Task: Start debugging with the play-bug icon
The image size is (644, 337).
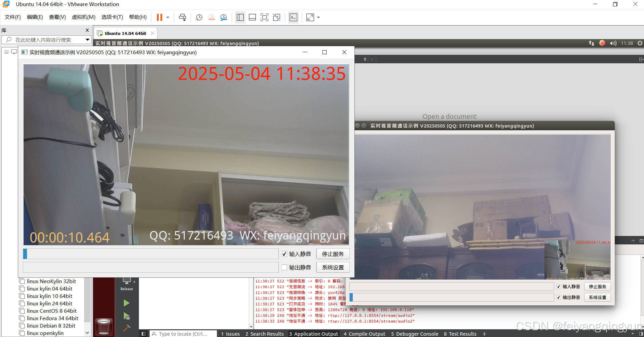Action: pos(126,316)
